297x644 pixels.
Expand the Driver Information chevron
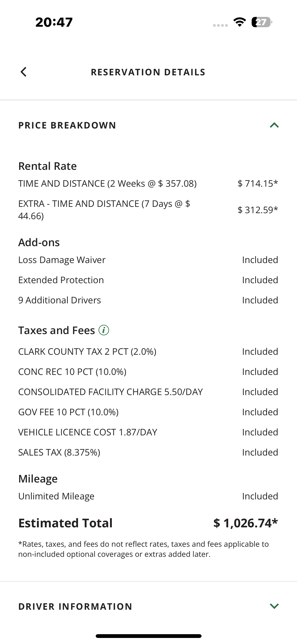[x=274, y=606]
